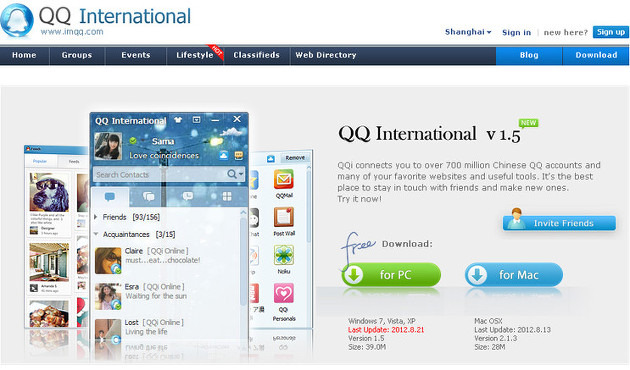
Task: Select the apps grid tab icon
Action: (x=227, y=196)
